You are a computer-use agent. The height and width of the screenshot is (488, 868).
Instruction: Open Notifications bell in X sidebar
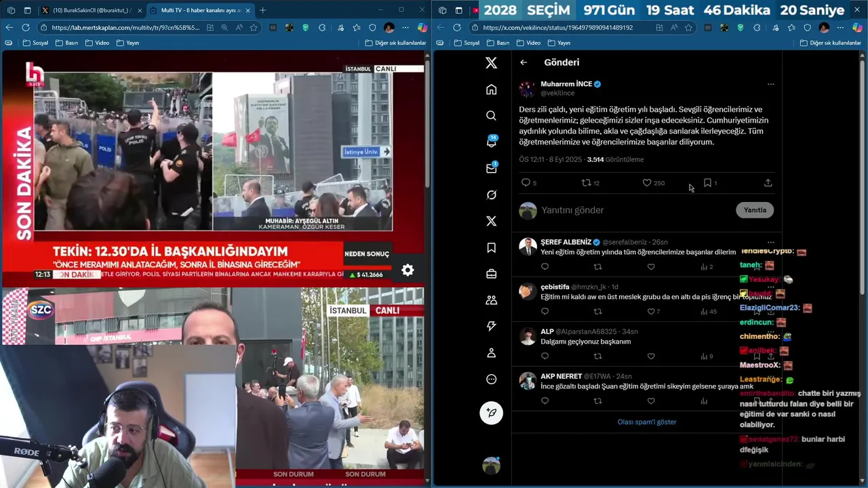(x=492, y=142)
